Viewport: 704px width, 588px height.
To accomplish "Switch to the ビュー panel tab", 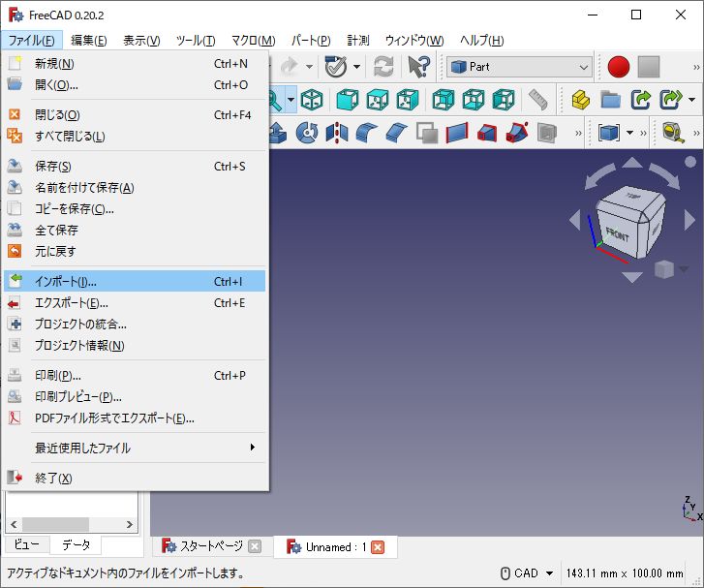I will point(26,544).
